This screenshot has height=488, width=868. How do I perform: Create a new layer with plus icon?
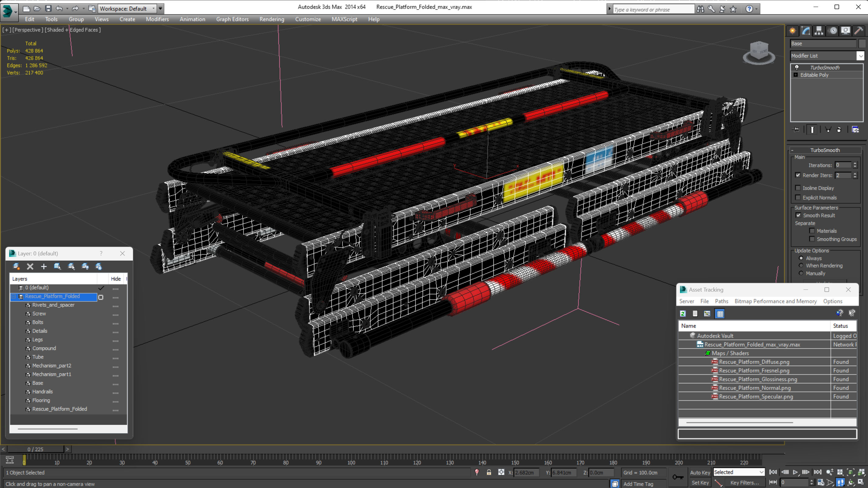pyautogui.click(x=44, y=266)
